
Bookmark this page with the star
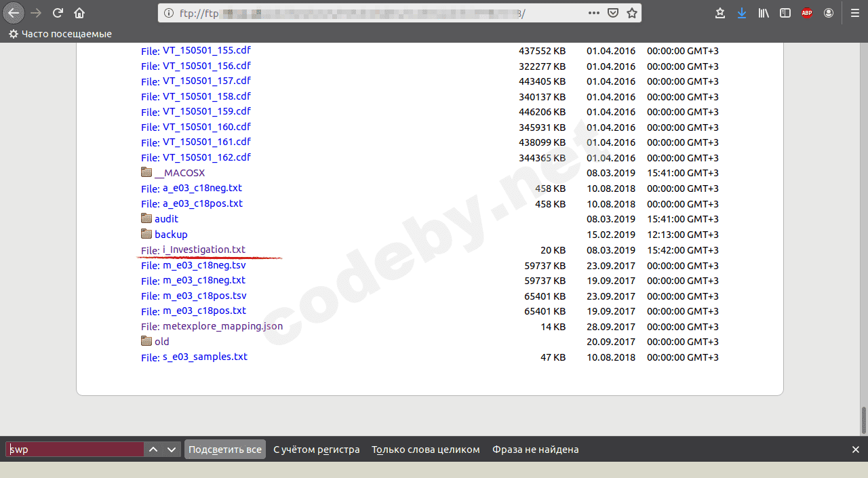(x=632, y=13)
